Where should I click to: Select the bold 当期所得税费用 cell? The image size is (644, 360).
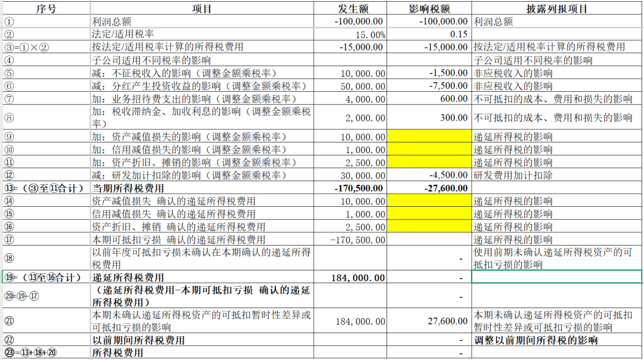202,188
